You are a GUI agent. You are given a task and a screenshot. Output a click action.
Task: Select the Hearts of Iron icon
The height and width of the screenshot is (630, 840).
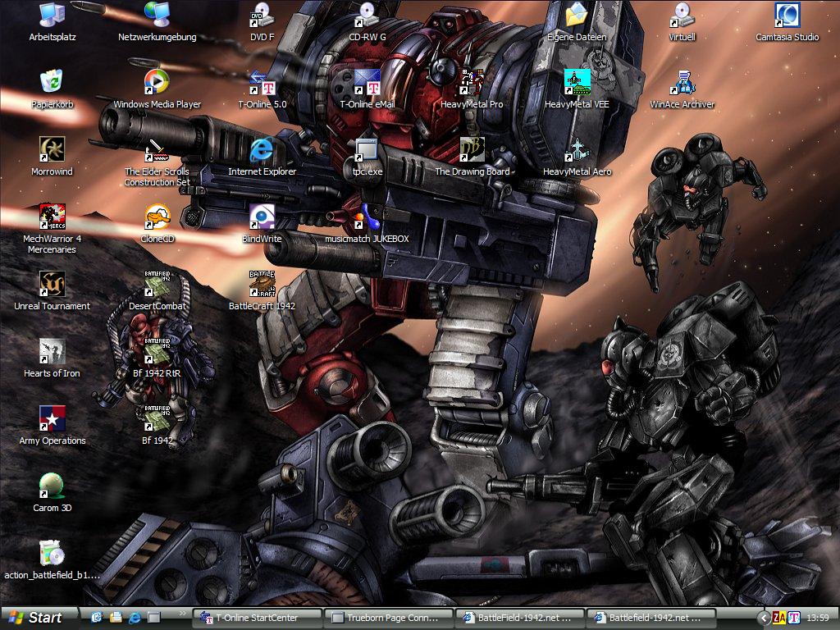pyautogui.click(x=52, y=358)
